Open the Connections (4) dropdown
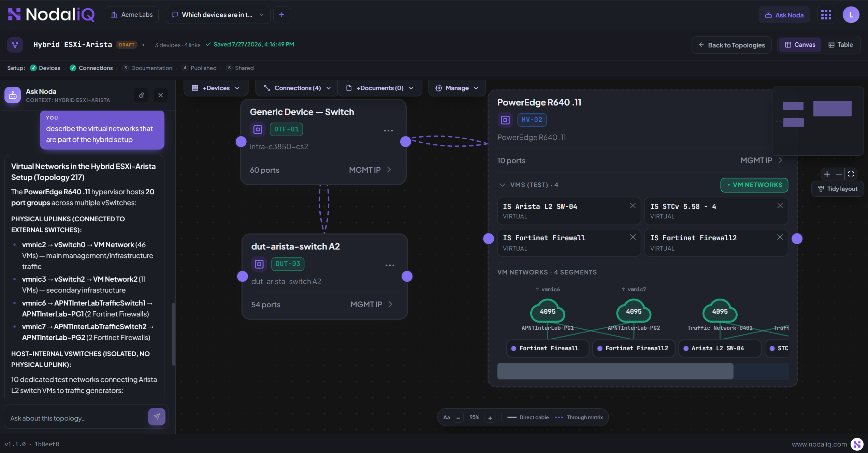Image resolution: width=868 pixels, height=453 pixels. tap(297, 88)
